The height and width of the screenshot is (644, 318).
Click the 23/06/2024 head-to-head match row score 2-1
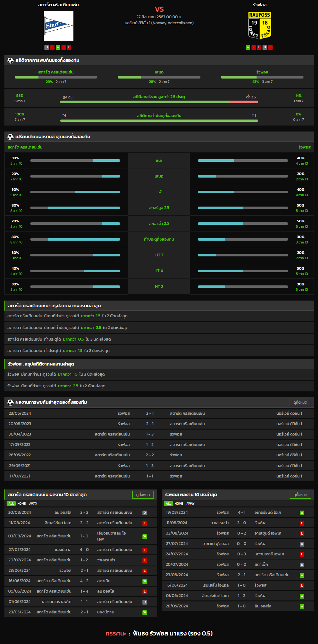pos(150,413)
